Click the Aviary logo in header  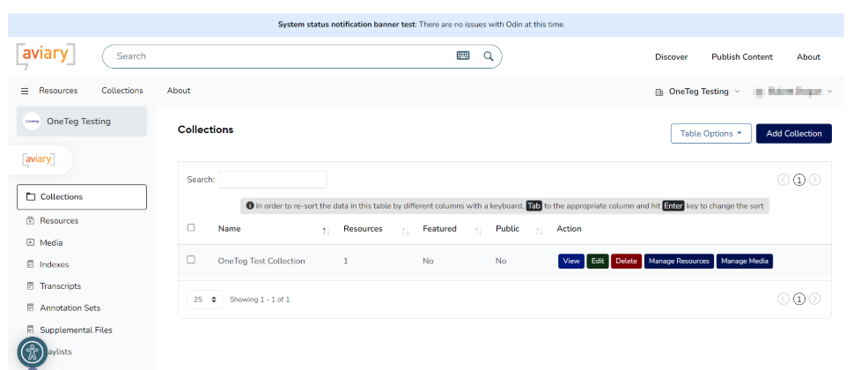[46, 55]
